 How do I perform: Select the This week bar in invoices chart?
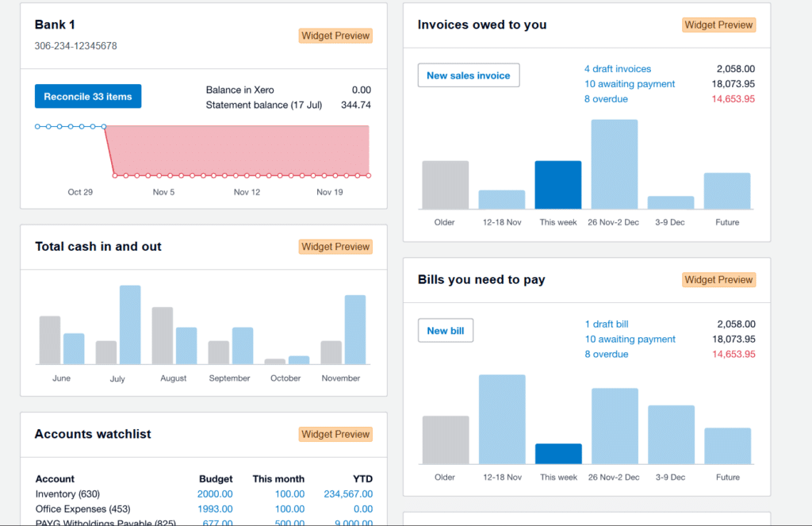point(558,182)
